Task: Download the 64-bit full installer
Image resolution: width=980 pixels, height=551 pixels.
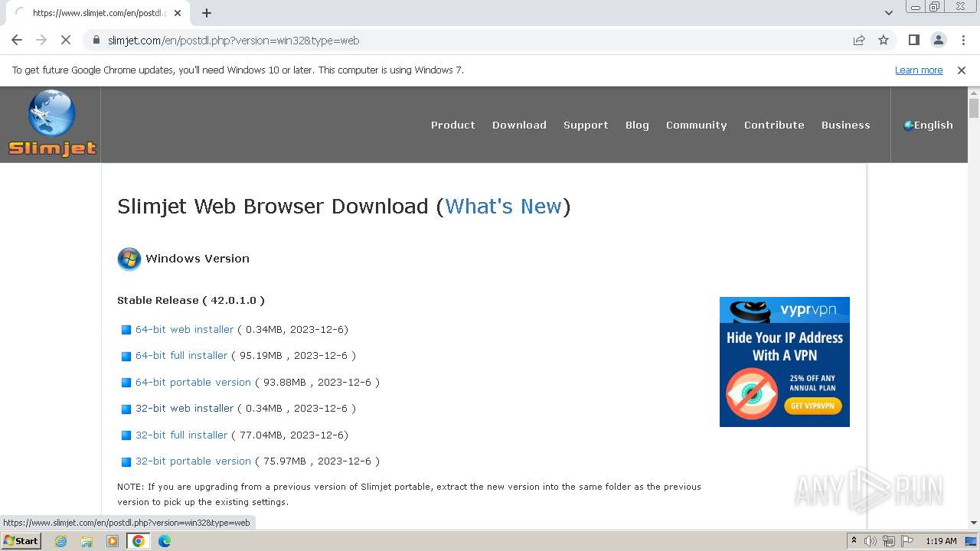Action: point(181,355)
